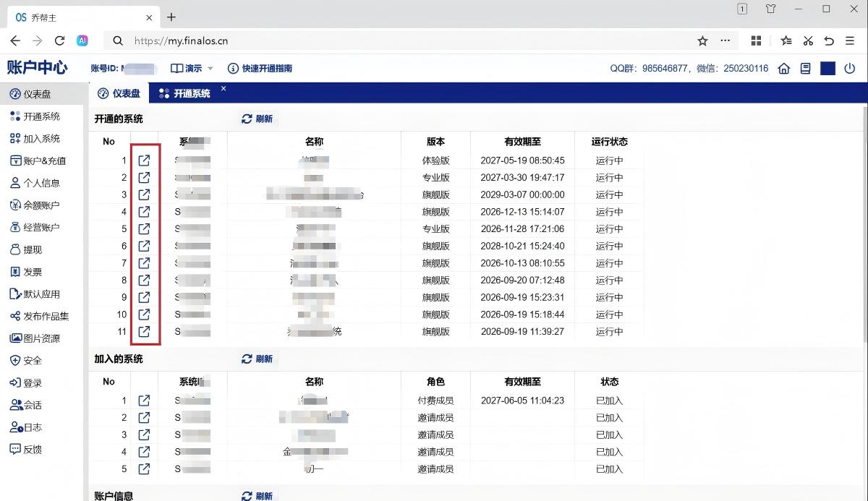Open the system expiring 2026-09-19 15:23:31
The height and width of the screenshot is (501, 868).
[x=144, y=297]
